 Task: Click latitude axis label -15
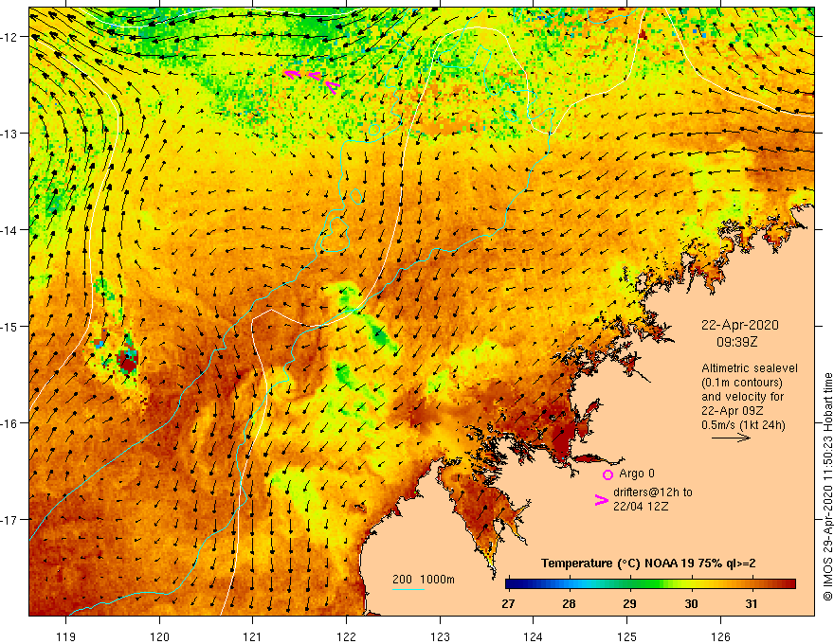coord(10,326)
